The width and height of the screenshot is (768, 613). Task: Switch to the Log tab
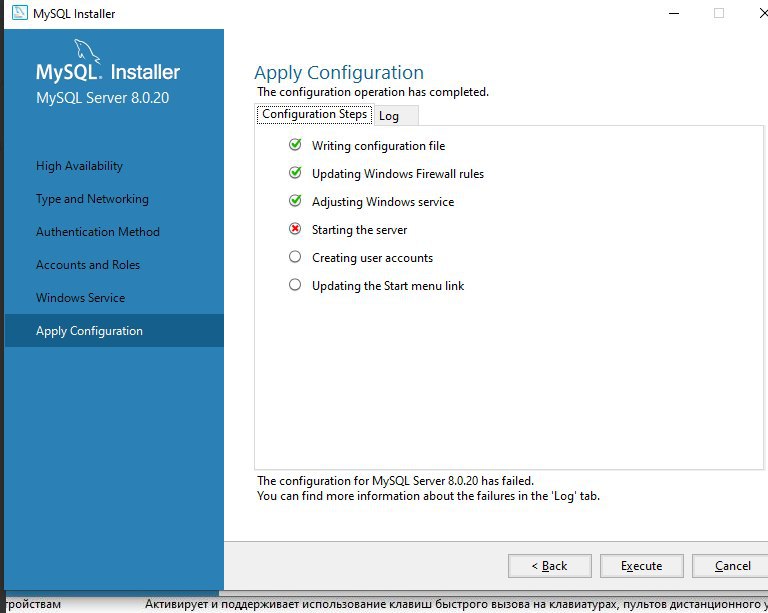(x=396, y=116)
